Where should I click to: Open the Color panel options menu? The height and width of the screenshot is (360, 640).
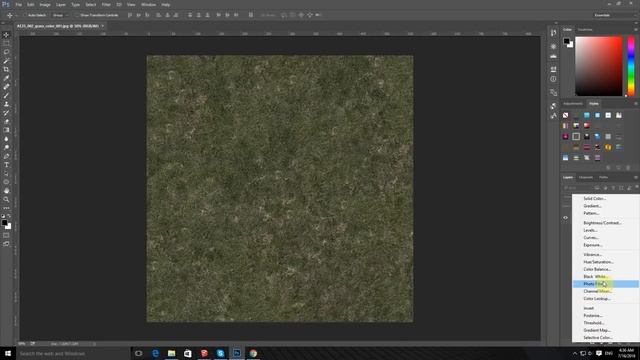pos(636,29)
